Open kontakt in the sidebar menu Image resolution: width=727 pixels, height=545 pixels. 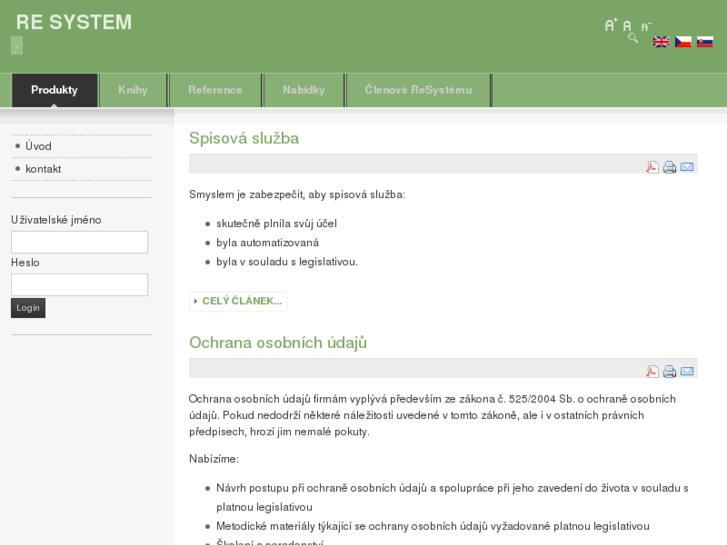(43, 169)
